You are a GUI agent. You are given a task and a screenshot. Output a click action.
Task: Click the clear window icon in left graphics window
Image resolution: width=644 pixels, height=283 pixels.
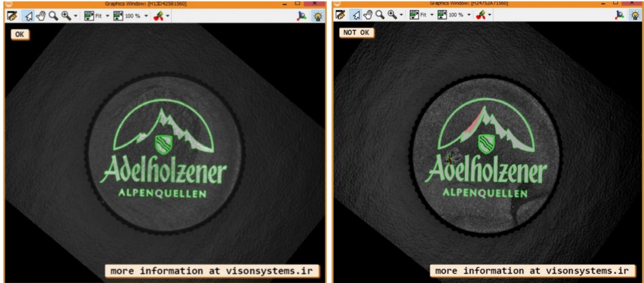pos(12,16)
